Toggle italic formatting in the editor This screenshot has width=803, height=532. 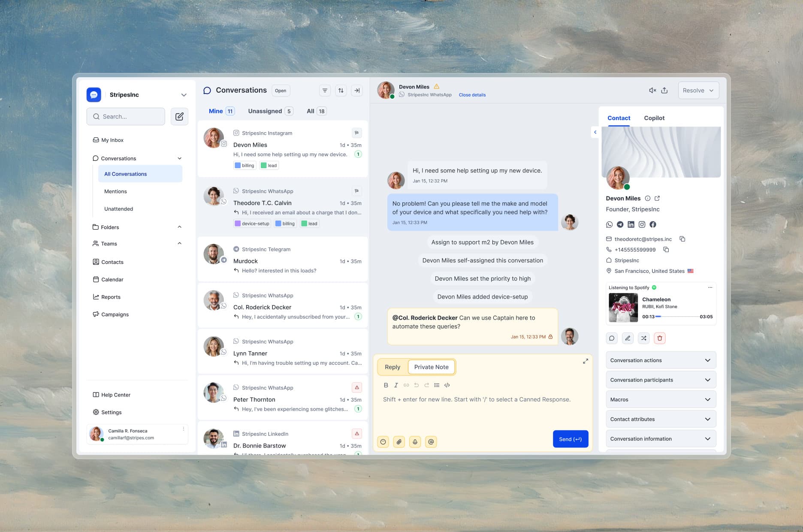click(396, 385)
